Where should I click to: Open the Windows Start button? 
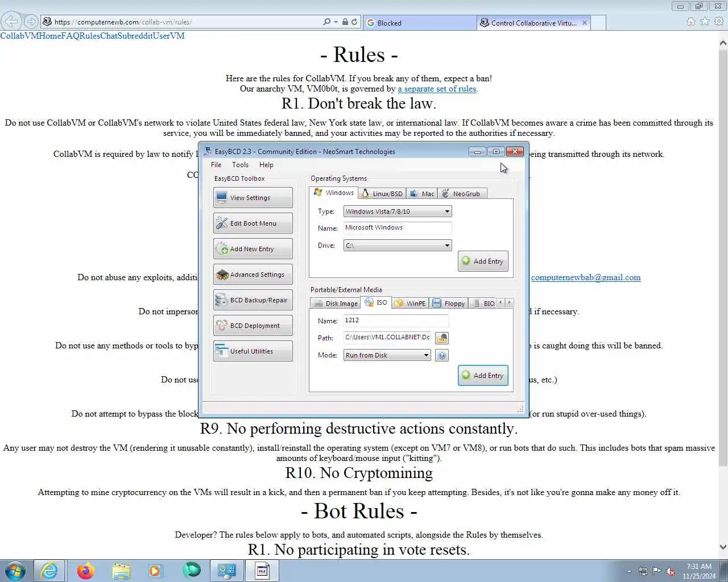[x=15, y=571]
